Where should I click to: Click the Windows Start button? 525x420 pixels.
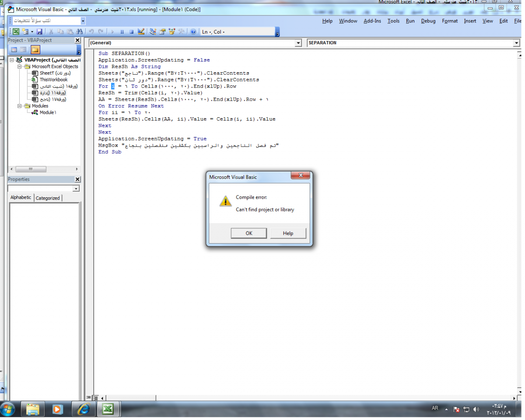pos(7,409)
